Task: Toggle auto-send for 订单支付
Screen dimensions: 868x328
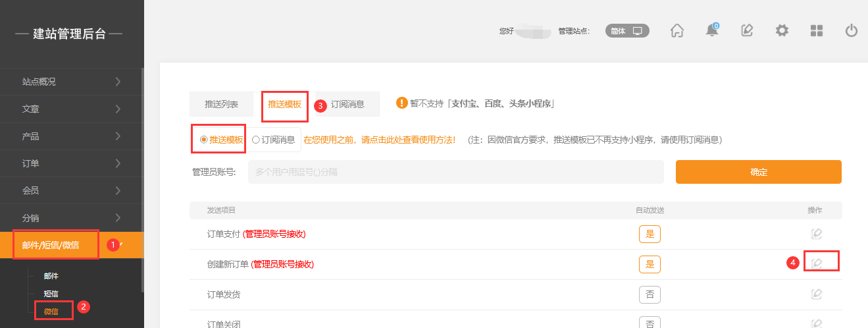Action: tap(650, 234)
